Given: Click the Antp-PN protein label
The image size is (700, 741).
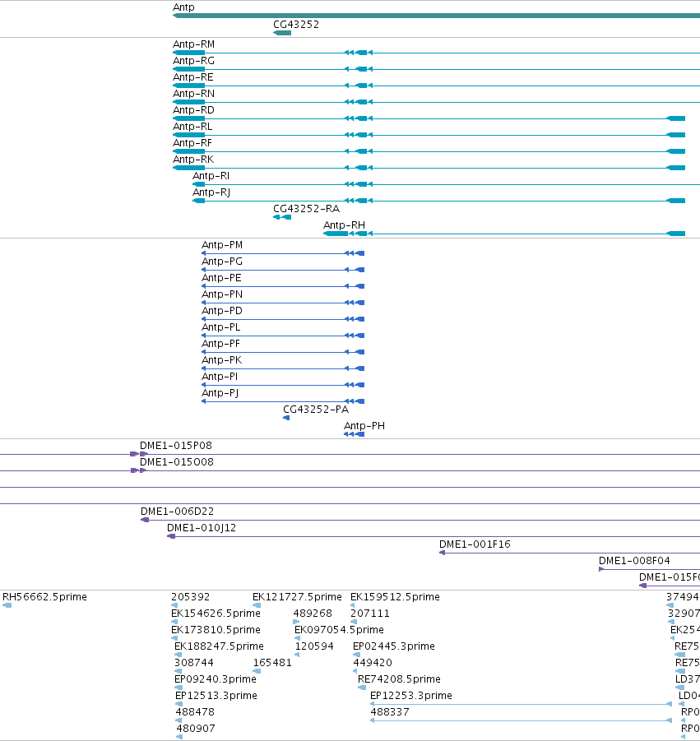Looking at the screenshot, I should (222, 294).
